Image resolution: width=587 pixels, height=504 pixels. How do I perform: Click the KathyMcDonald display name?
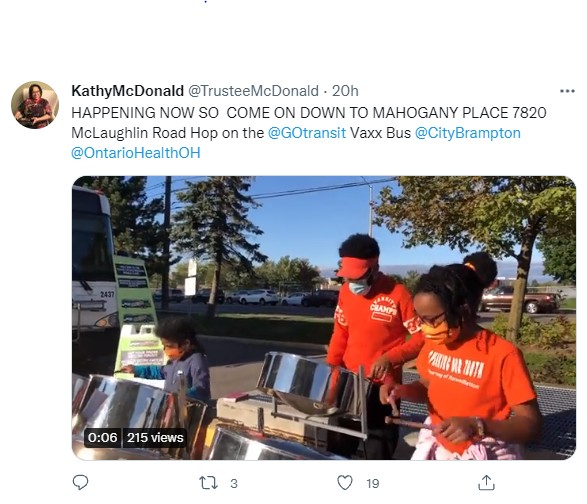[x=127, y=91]
